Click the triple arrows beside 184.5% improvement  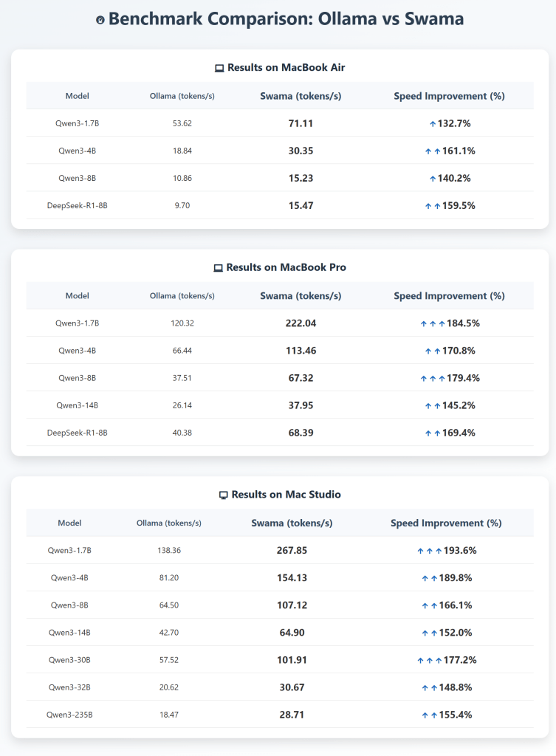pyautogui.click(x=433, y=323)
